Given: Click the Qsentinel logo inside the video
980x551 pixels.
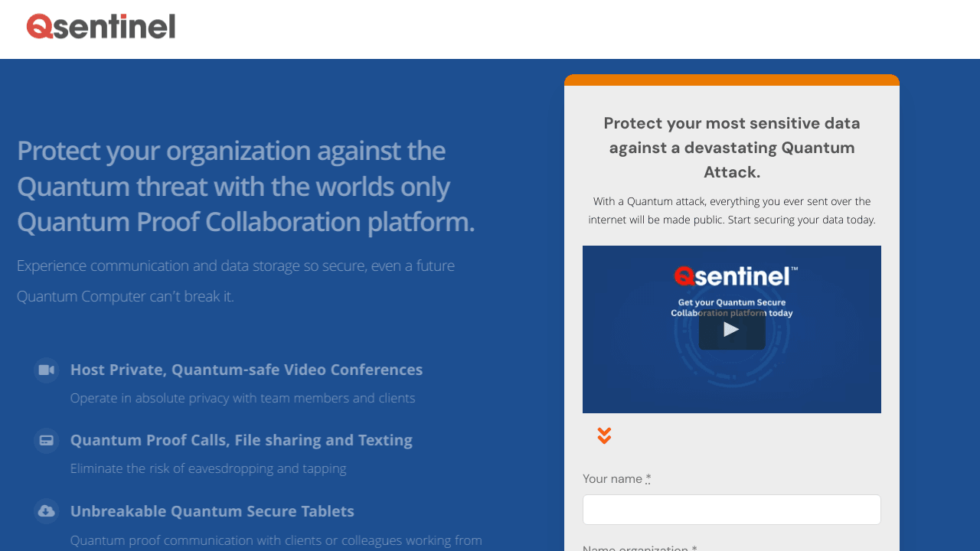Looking at the screenshot, I should (x=735, y=276).
